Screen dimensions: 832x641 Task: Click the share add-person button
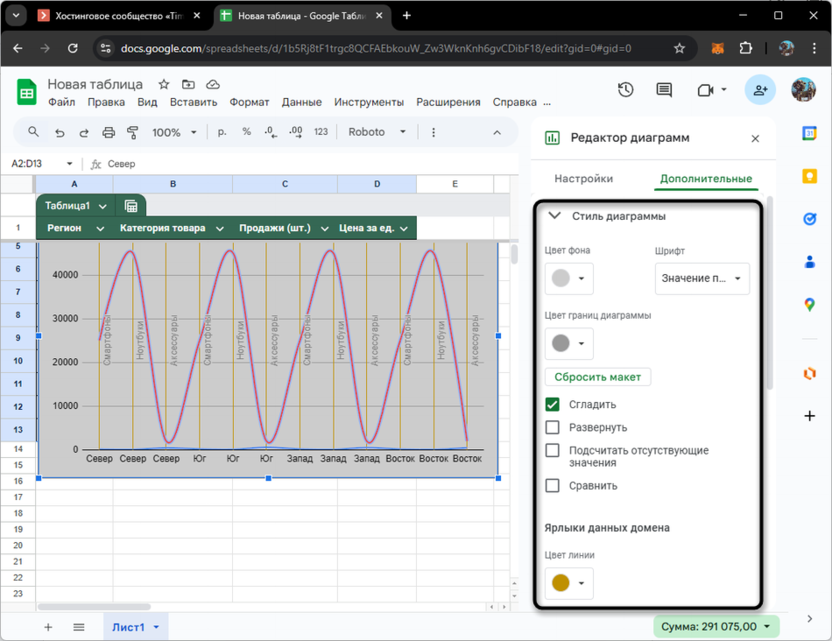tap(760, 90)
